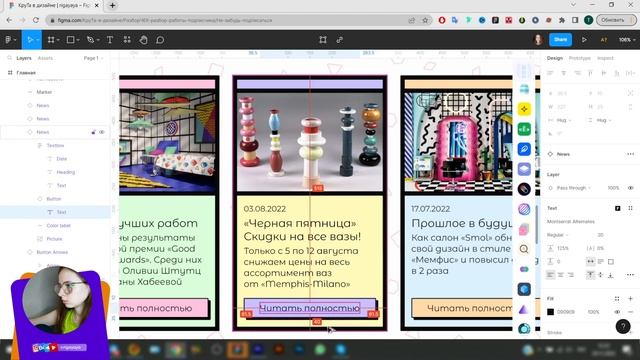Select the Textbox layer
The width and height of the screenshot is (640, 360).
(55, 145)
